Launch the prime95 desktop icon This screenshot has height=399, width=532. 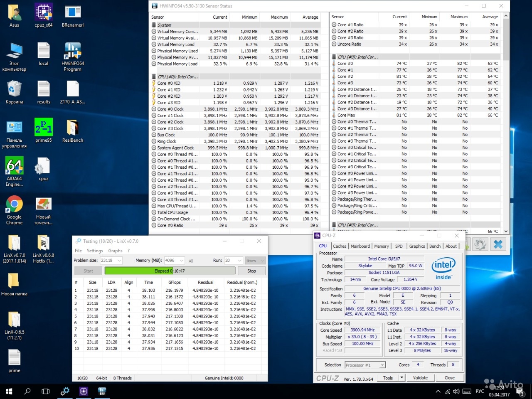(43, 131)
